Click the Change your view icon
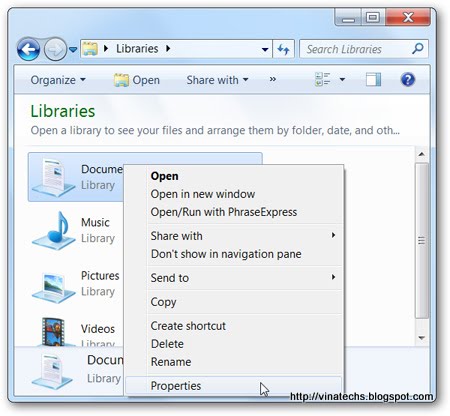Viewport: 450px width, 416px height. click(322, 79)
